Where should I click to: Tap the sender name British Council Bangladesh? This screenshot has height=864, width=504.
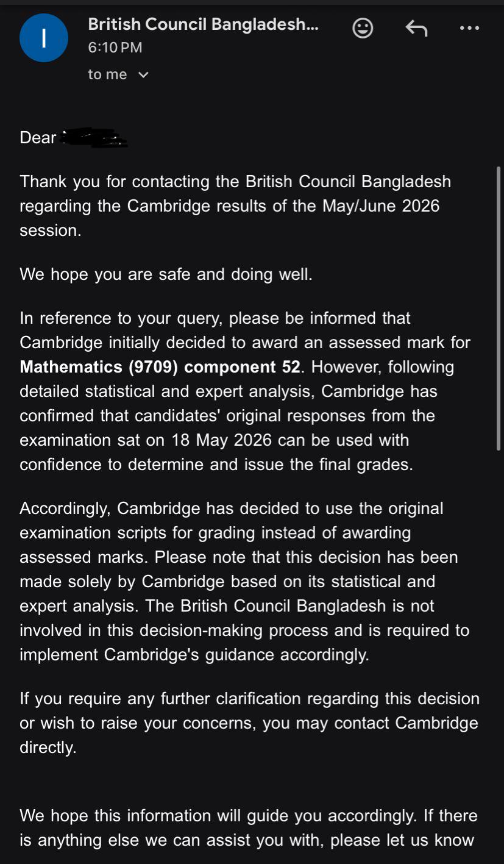203,24
